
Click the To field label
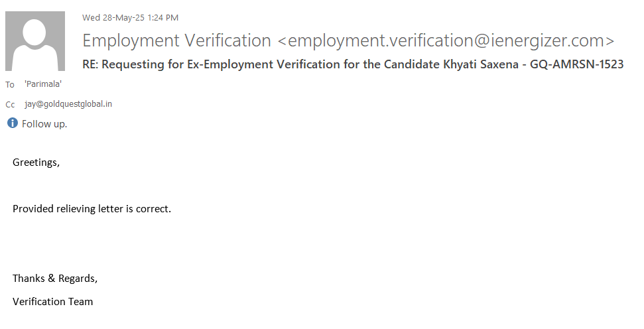click(x=9, y=84)
